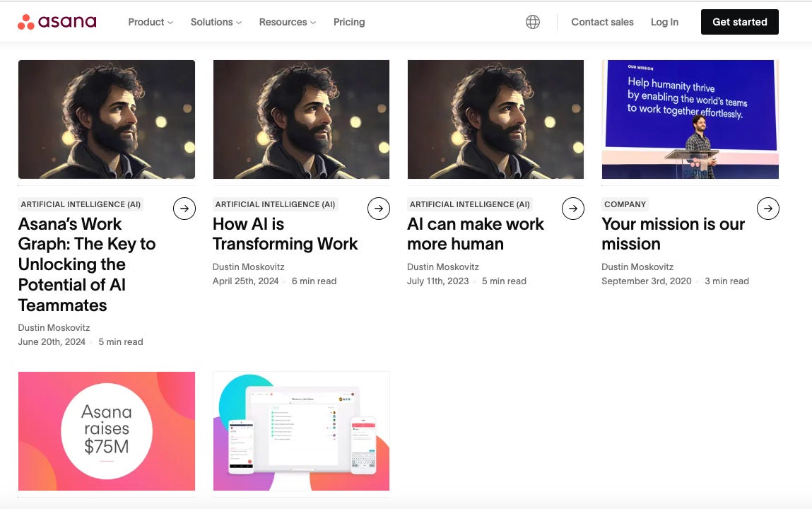812x509 pixels.
Task: Open the Pricing page
Action: [x=349, y=22]
